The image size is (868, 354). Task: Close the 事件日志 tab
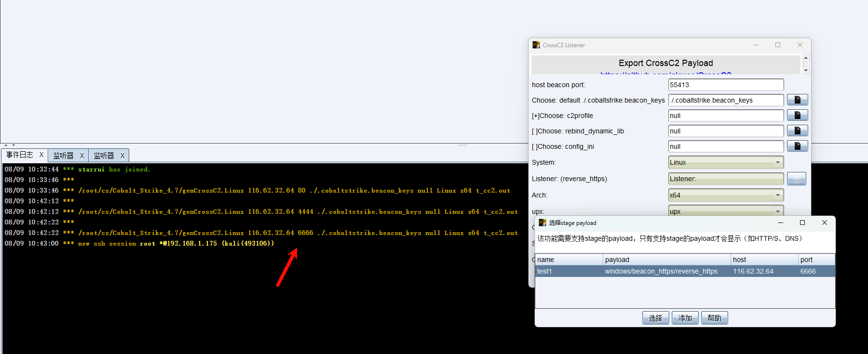tap(41, 155)
